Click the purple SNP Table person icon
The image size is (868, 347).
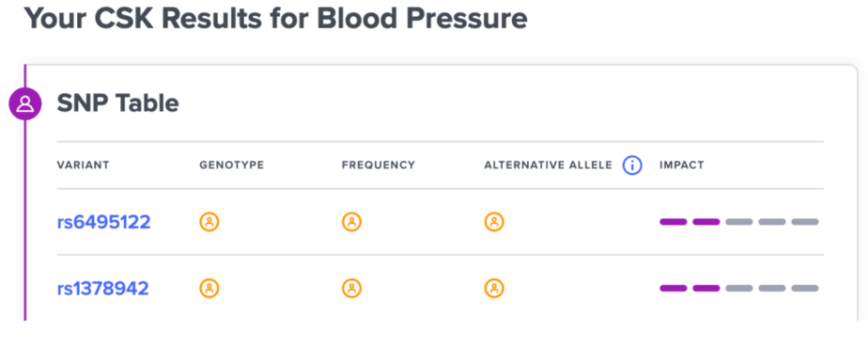(x=25, y=103)
